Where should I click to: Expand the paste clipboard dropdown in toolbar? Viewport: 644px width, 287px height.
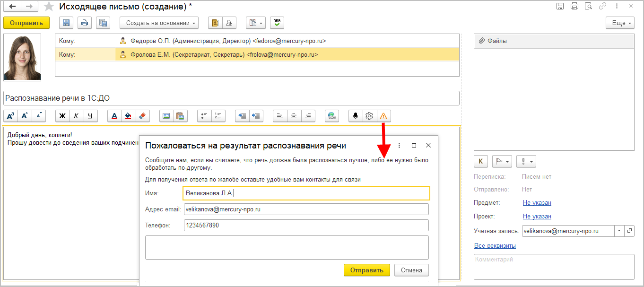pos(256,23)
